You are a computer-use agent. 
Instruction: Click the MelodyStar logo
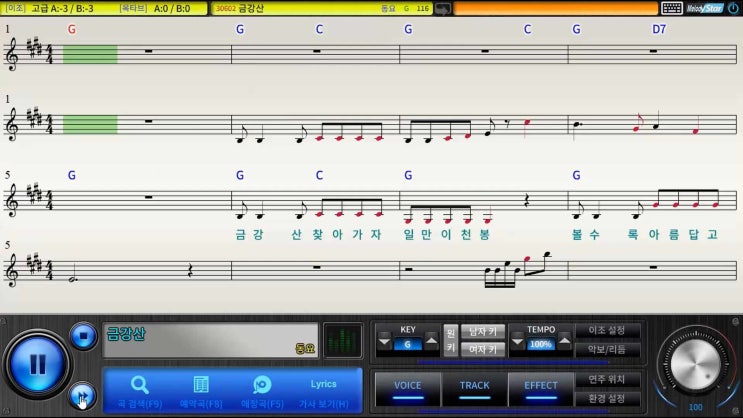[x=705, y=8]
